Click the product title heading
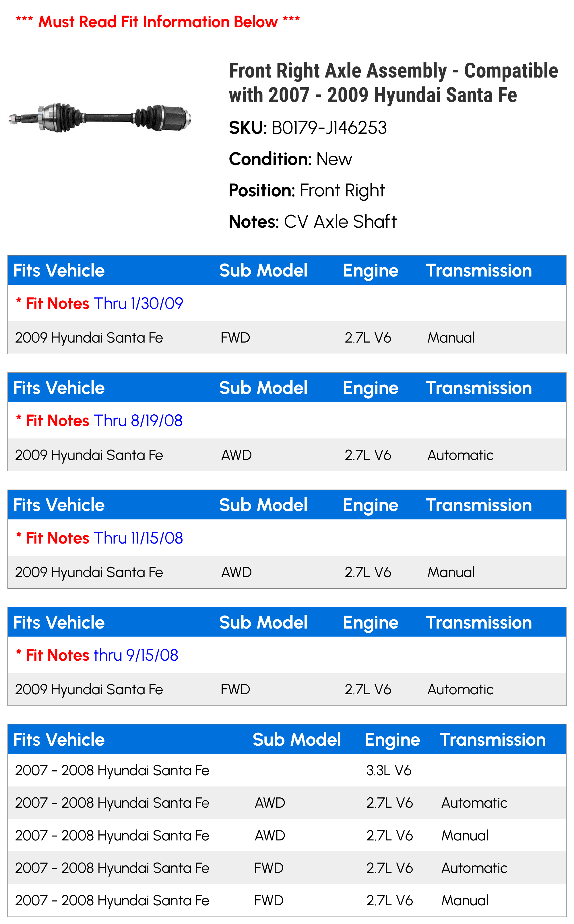This screenshot has height=924, width=574. pos(393,83)
